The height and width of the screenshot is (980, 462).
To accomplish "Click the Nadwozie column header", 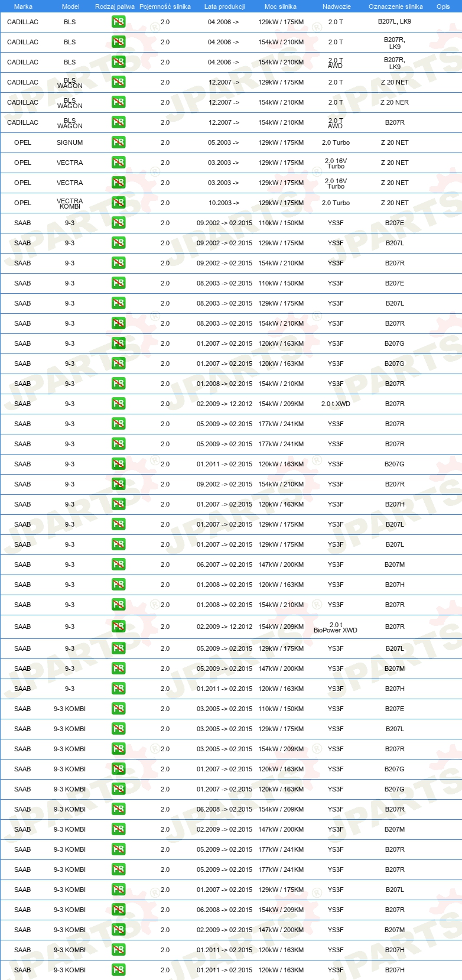I will coord(337,7).
